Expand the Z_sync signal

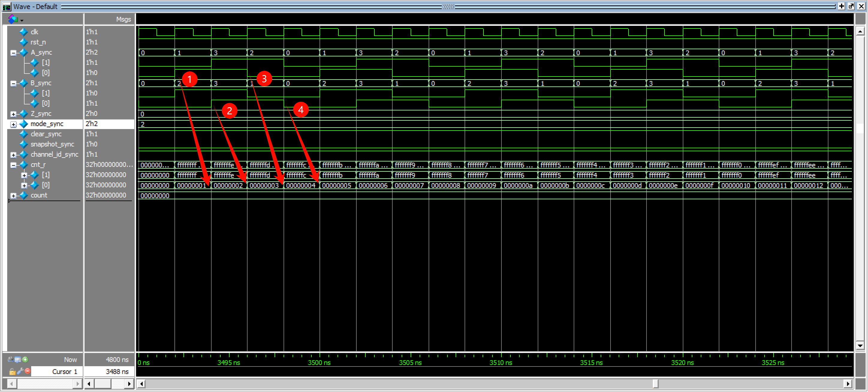tap(13, 114)
